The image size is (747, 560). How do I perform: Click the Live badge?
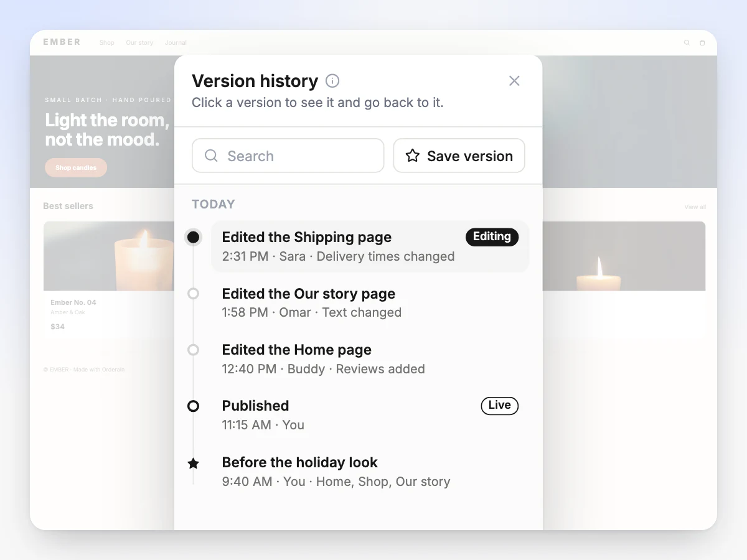499,406
